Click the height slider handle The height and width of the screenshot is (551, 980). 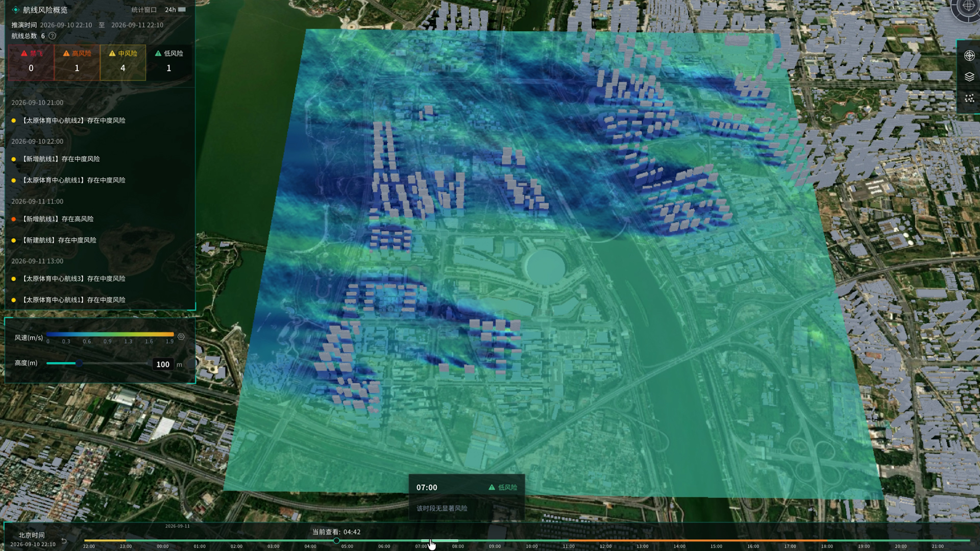coord(79,363)
